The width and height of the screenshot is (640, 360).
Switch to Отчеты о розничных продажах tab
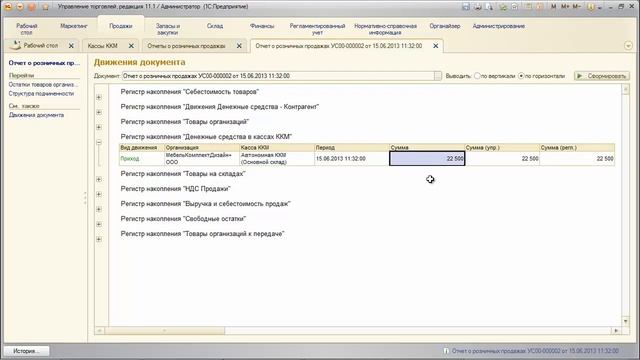[186, 46]
